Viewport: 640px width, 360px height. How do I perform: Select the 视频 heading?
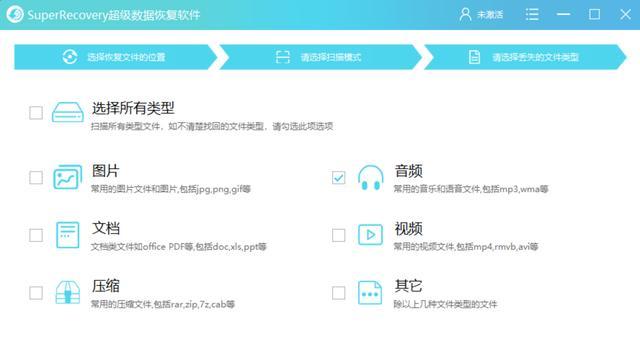[408, 229]
